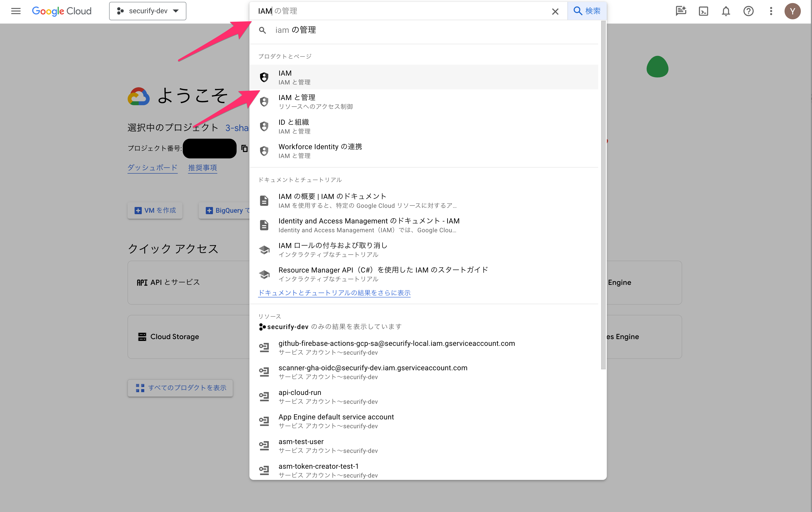Image resolution: width=812 pixels, height=512 pixels.
Task: Click the Y account avatar
Action: (792, 11)
